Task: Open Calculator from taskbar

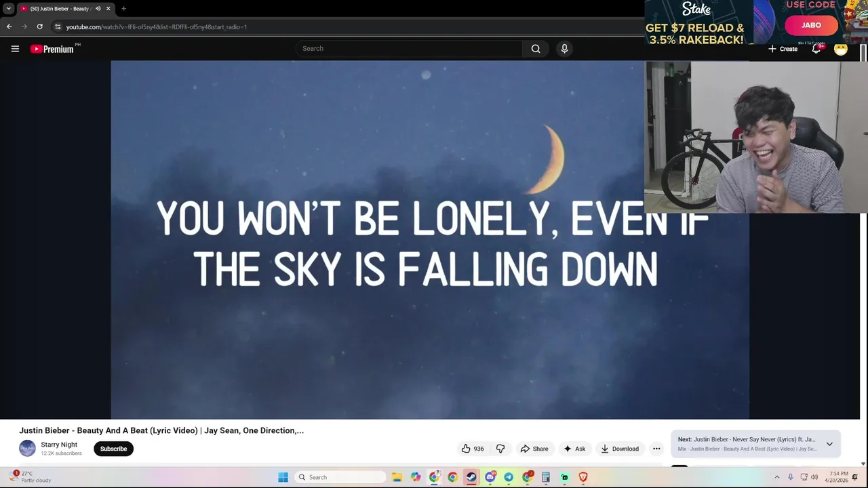Action: click(x=546, y=477)
